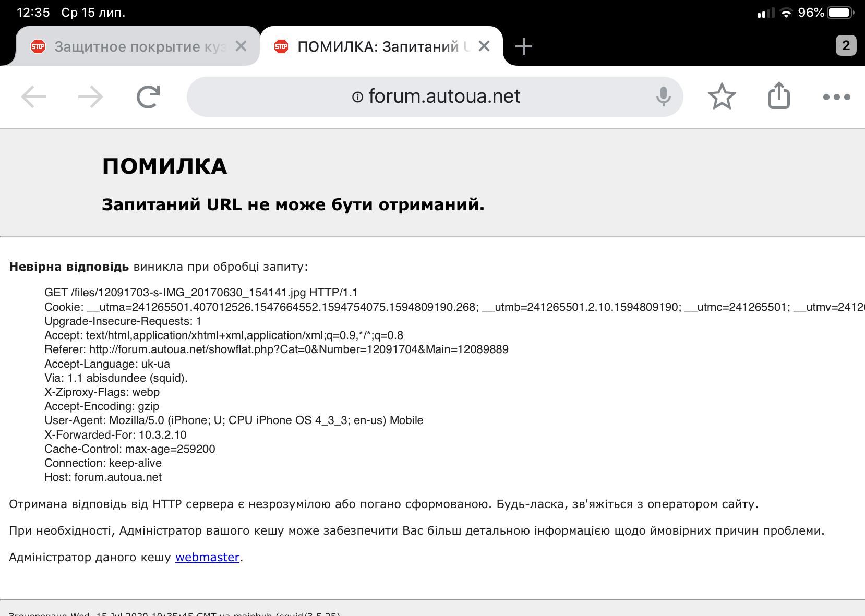
Task: Bookmark this page with the star icon
Action: (x=722, y=96)
